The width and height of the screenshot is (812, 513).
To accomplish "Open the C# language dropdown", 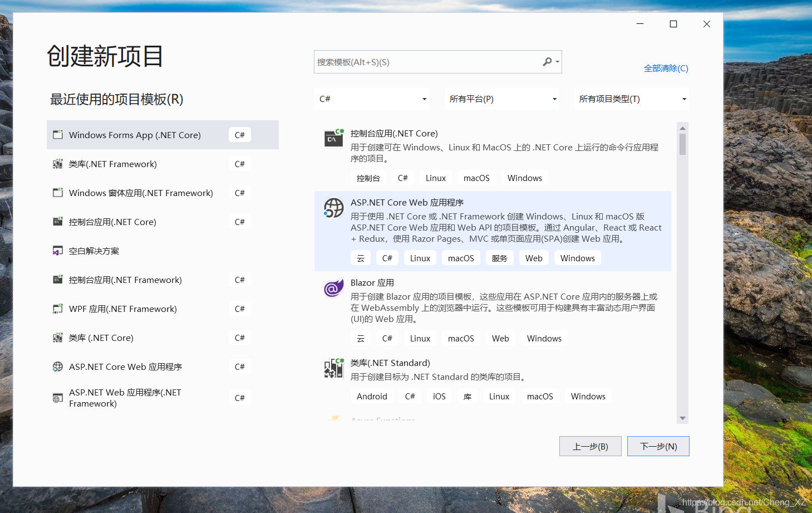I will click(371, 99).
